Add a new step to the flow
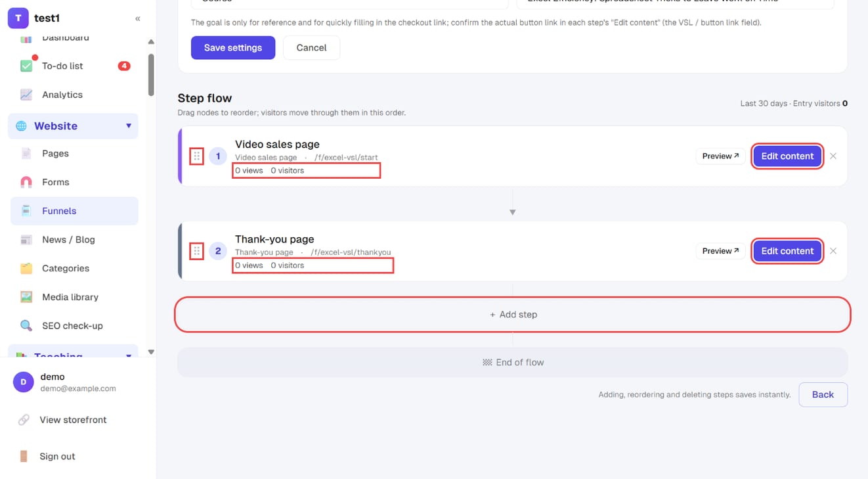 pyautogui.click(x=513, y=315)
